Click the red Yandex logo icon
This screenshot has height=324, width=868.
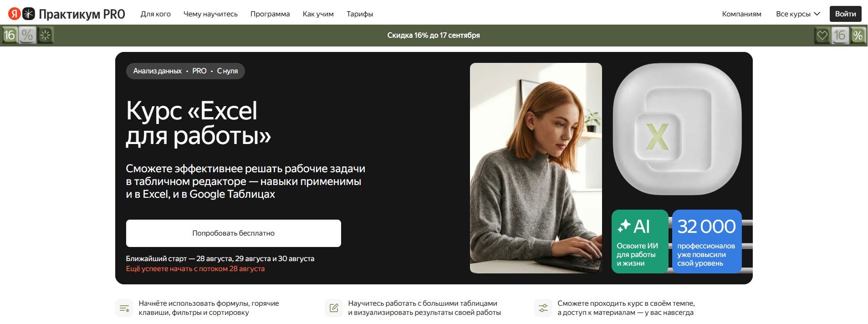pyautogui.click(x=15, y=14)
